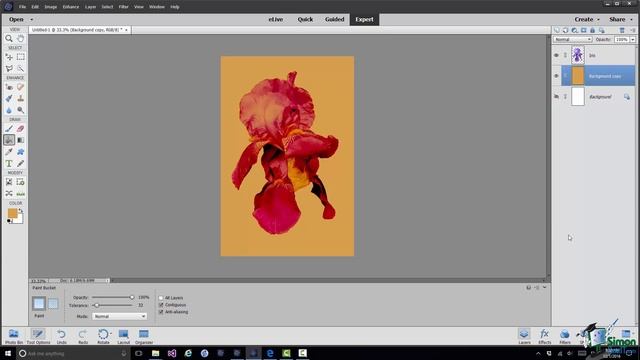Viewport: 640px width, 360px height.
Task: Select the Type tool
Action: 9,163
